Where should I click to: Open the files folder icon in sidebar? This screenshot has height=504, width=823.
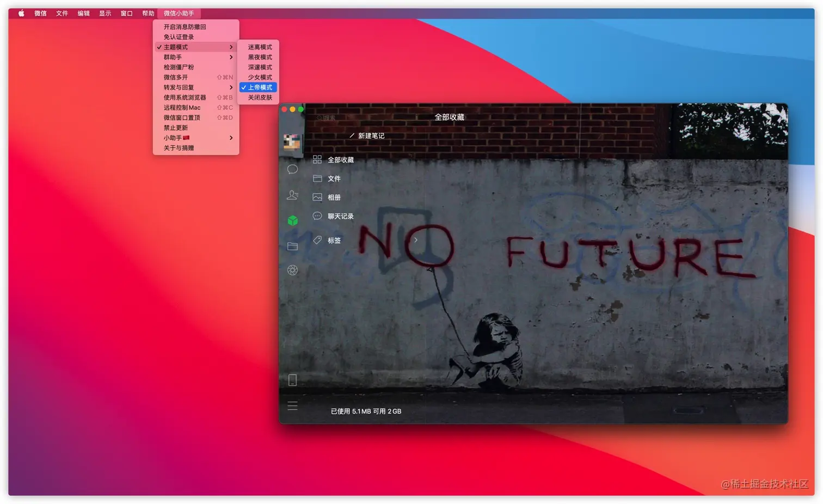pos(292,246)
